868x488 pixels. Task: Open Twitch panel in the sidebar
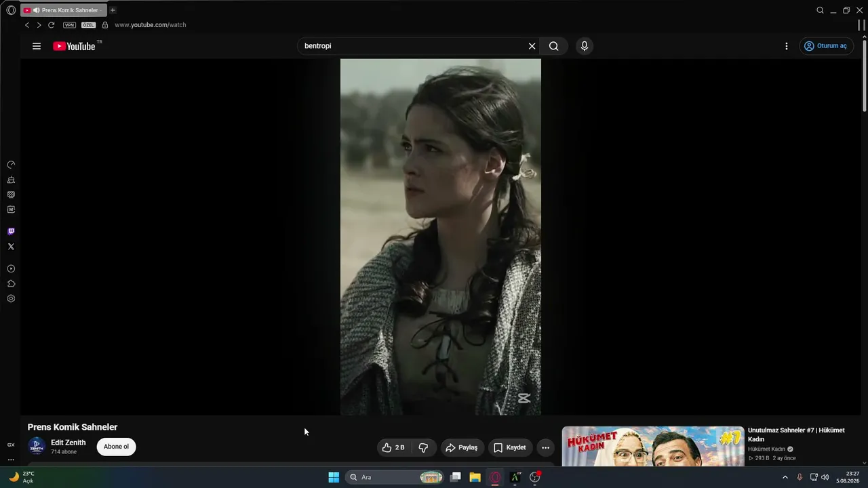coord(11,232)
